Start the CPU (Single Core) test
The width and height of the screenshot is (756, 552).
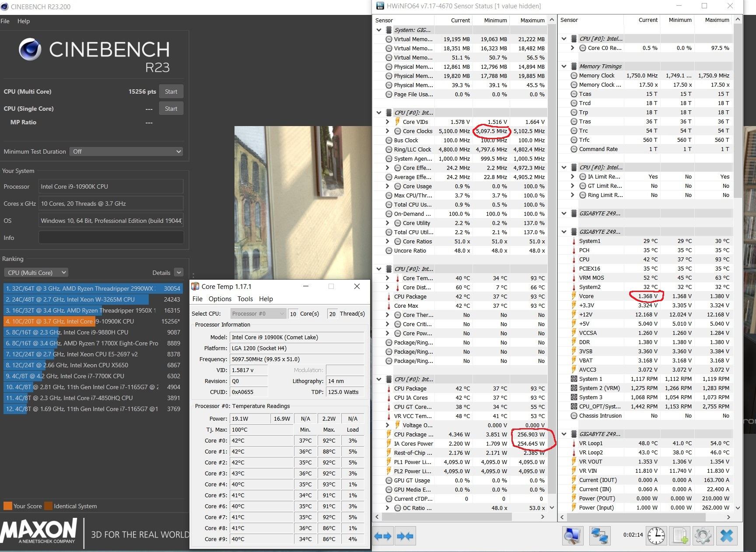point(171,109)
